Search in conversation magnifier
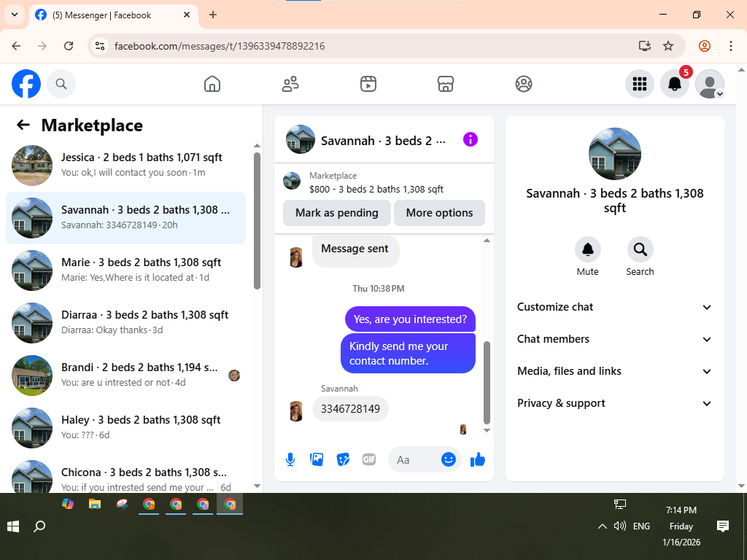 tap(640, 249)
